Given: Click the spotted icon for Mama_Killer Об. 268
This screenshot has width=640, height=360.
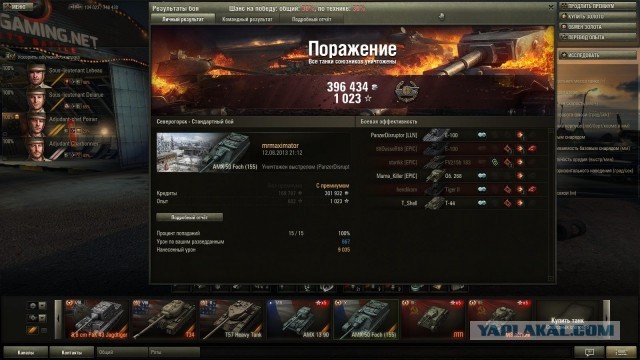Looking at the screenshot, I should tap(482, 176).
